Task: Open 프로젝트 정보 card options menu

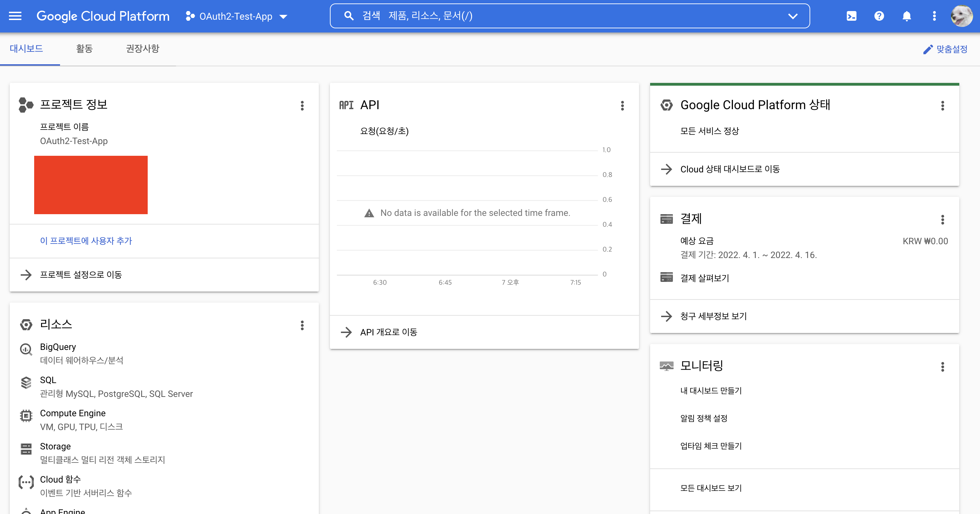Action: [x=302, y=105]
